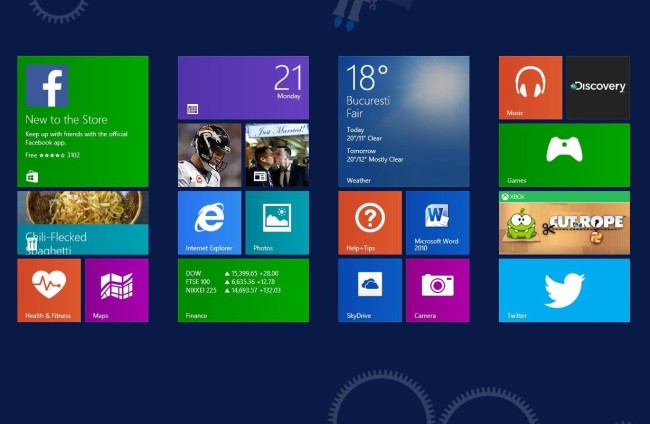Open the Discovery tile
This screenshot has width=650, height=424.
(x=598, y=87)
